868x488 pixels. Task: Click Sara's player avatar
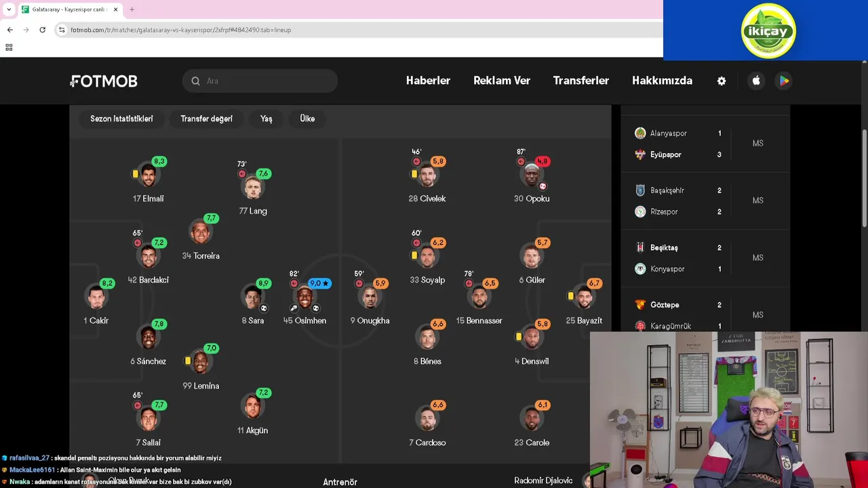(x=253, y=297)
